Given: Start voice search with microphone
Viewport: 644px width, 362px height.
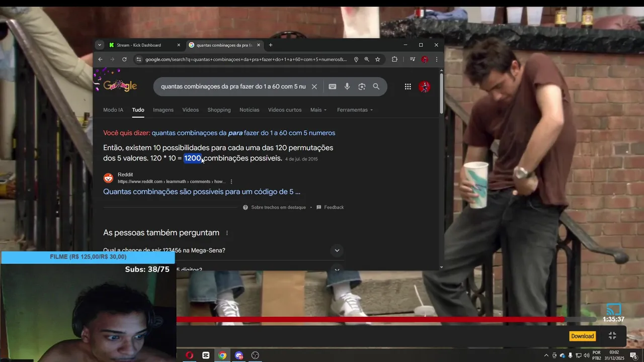Looking at the screenshot, I should click(x=347, y=86).
